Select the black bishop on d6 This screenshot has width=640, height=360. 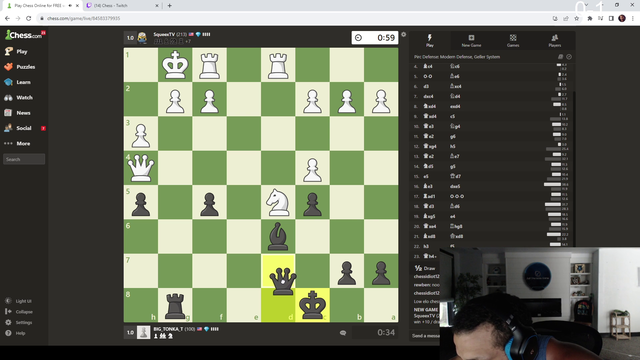[278, 236]
